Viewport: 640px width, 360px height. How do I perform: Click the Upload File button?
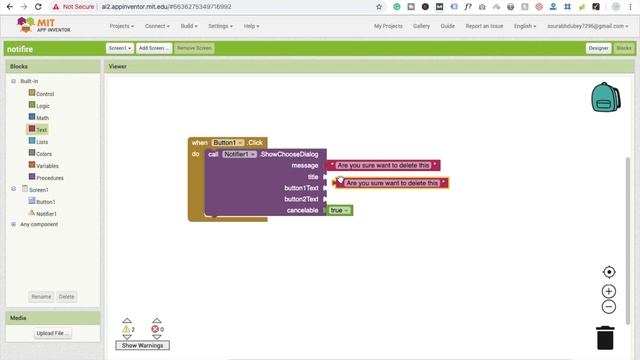pyautogui.click(x=53, y=333)
